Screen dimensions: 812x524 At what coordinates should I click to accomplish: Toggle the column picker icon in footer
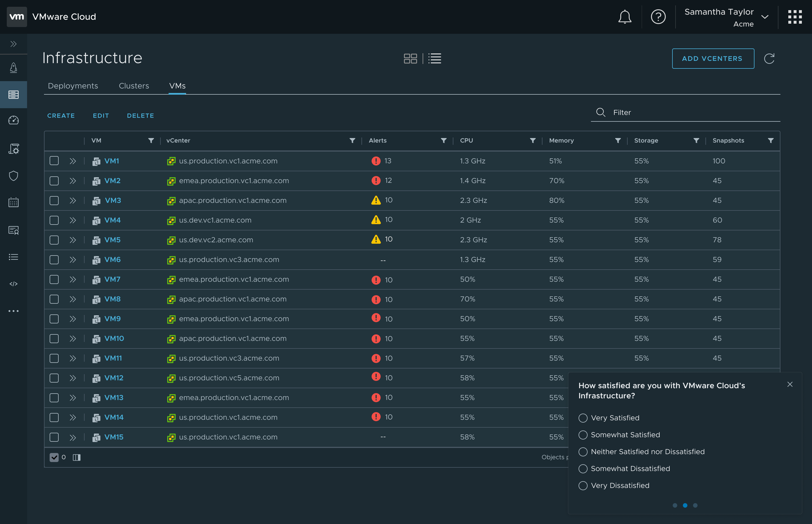tap(77, 457)
